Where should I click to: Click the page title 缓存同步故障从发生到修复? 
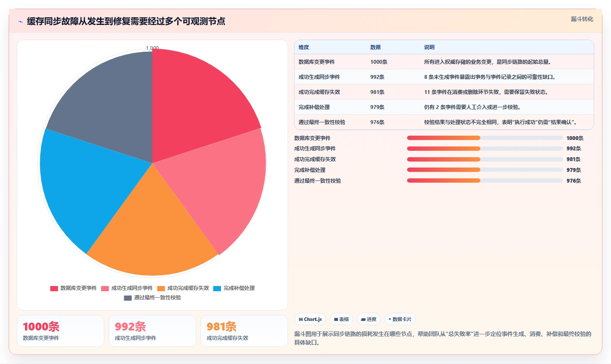[126, 22]
